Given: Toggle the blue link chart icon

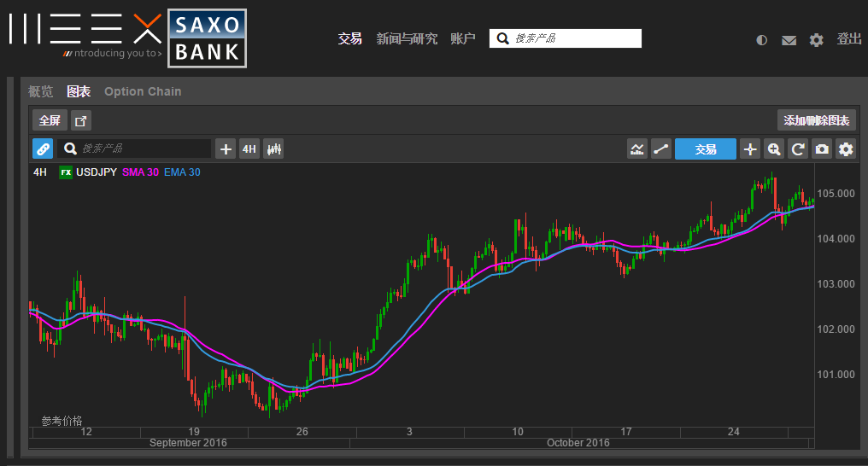Looking at the screenshot, I should tap(43, 149).
